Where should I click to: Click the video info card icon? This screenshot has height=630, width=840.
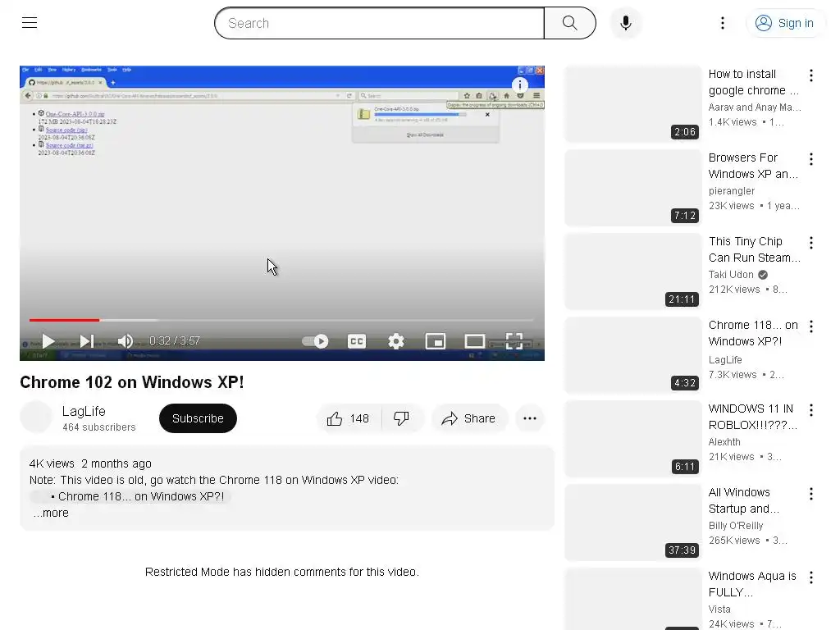point(519,84)
